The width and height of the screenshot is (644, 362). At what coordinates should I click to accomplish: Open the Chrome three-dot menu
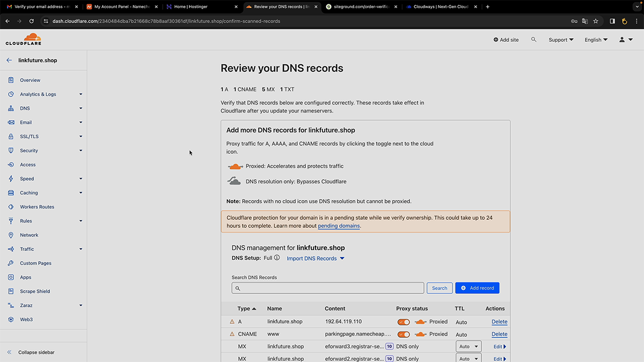[636, 21]
